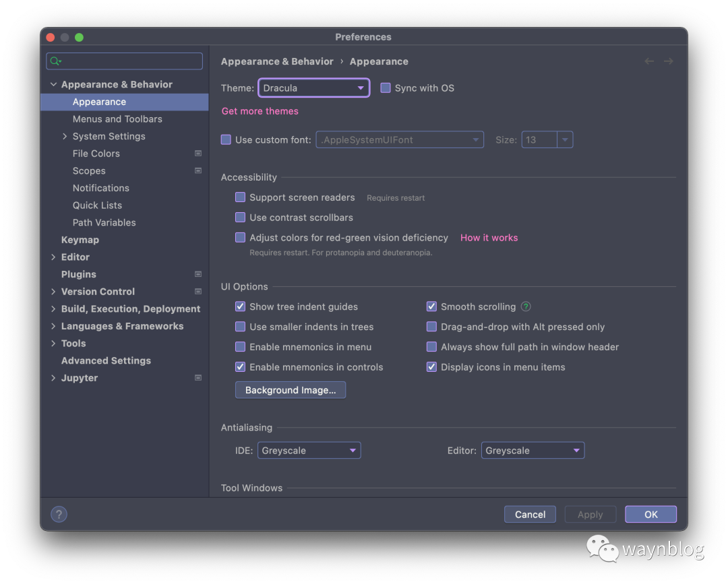Open Quick Lists settings page
Viewport: 728px width, 584px height.
tap(97, 205)
